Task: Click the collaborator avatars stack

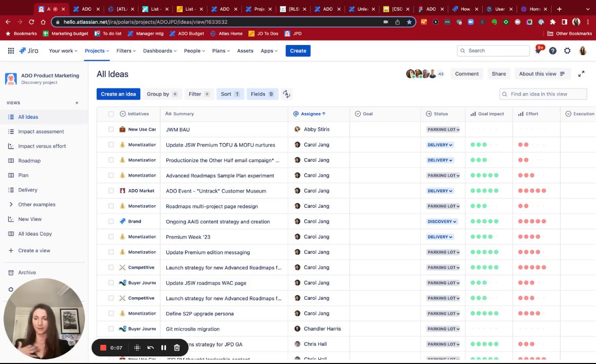Action: (424, 74)
